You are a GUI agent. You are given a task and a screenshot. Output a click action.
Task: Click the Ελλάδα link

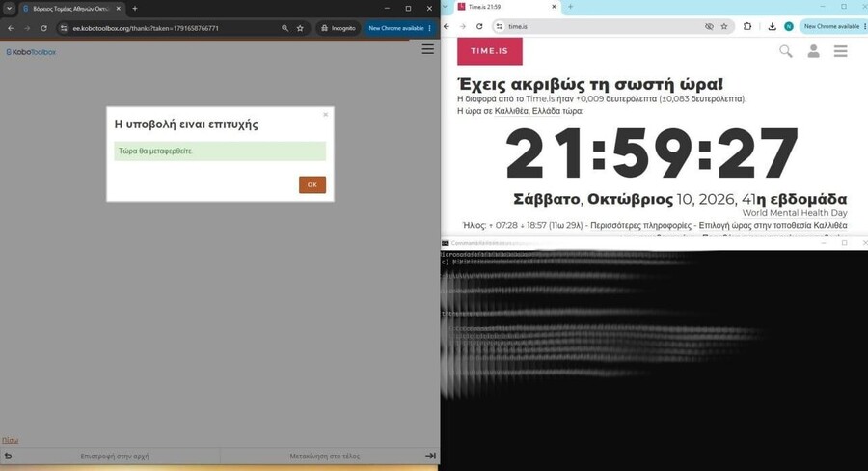[x=546, y=111]
